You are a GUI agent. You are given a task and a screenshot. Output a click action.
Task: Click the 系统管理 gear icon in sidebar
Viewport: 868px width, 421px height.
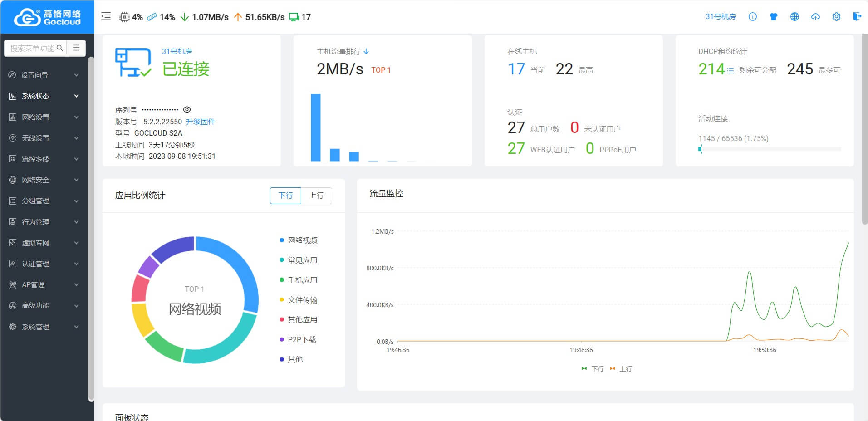13,327
